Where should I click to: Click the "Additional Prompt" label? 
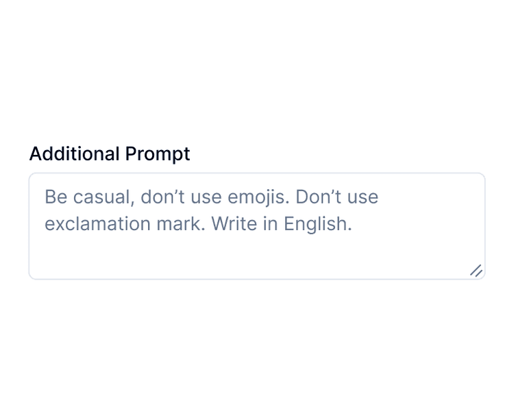click(110, 154)
